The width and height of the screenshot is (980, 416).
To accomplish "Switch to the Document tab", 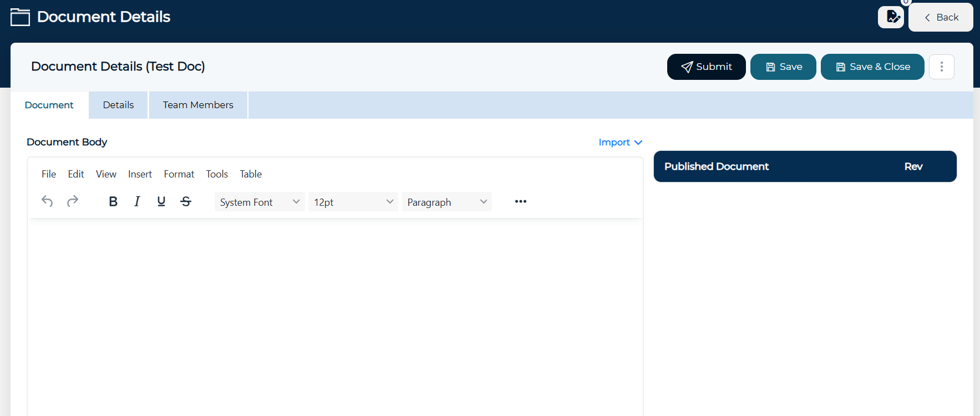I will pos(49,105).
